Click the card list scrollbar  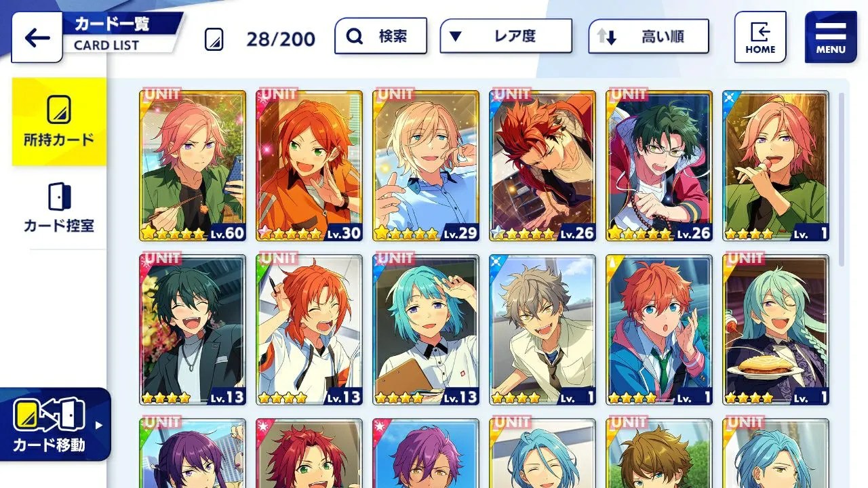click(842, 179)
